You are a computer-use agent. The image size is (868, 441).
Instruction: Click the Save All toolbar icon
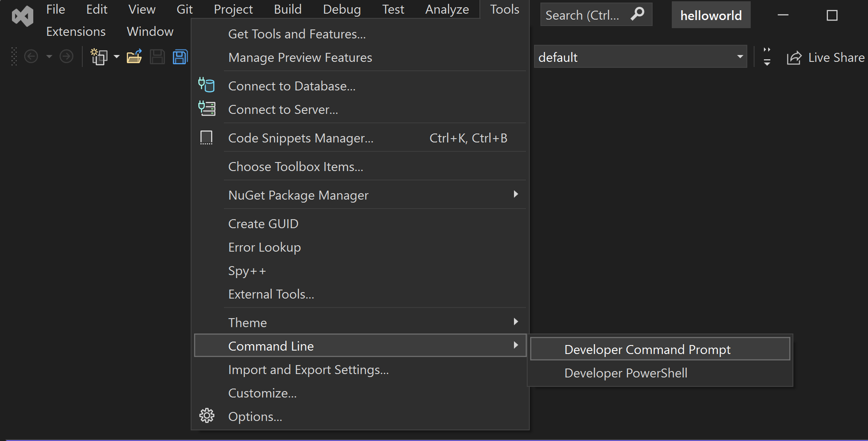(180, 56)
